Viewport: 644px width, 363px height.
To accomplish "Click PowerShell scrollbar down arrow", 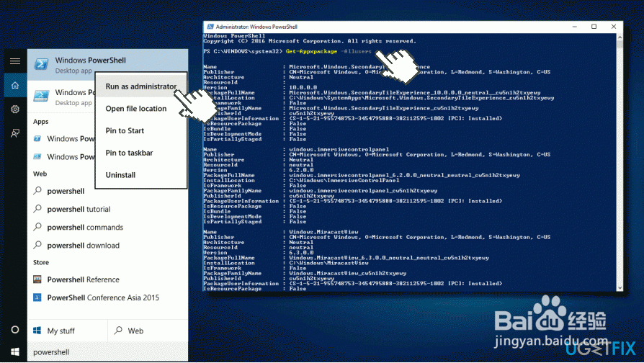I will 620,288.
